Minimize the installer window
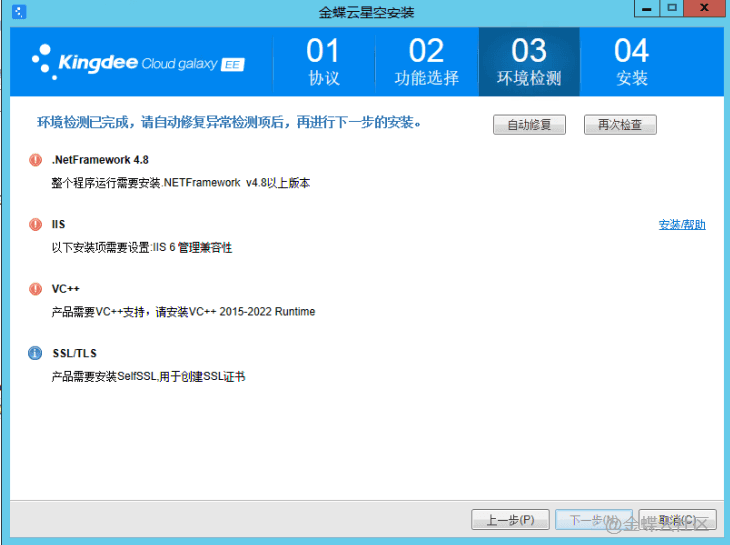The image size is (730, 545). (647, 8)
